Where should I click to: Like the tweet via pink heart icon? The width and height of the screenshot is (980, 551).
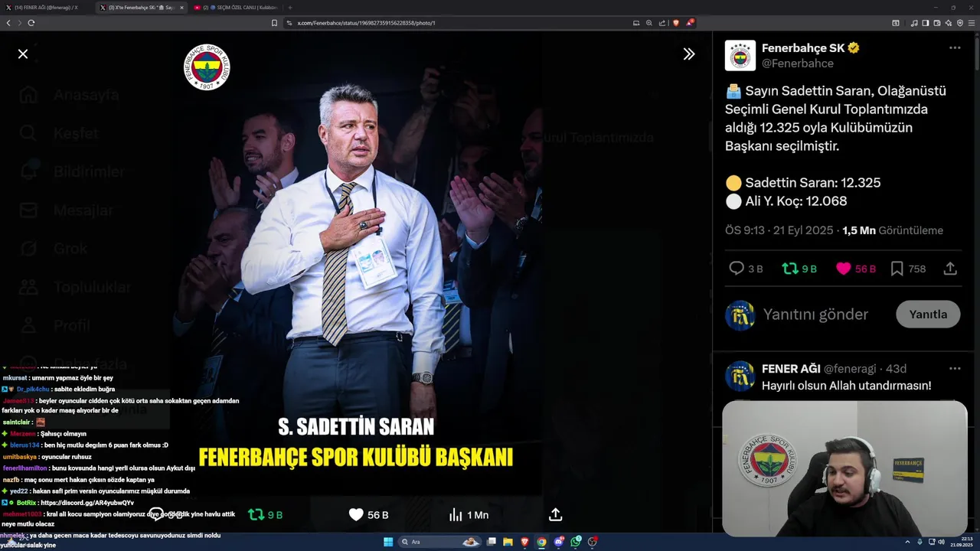point(843,269)
